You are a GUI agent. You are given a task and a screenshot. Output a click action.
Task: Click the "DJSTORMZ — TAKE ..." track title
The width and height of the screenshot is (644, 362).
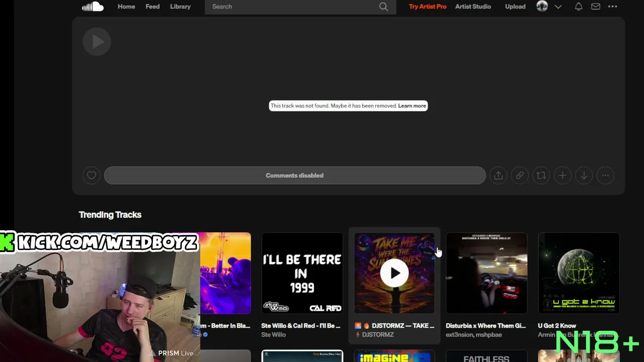(x=403, y=326)
